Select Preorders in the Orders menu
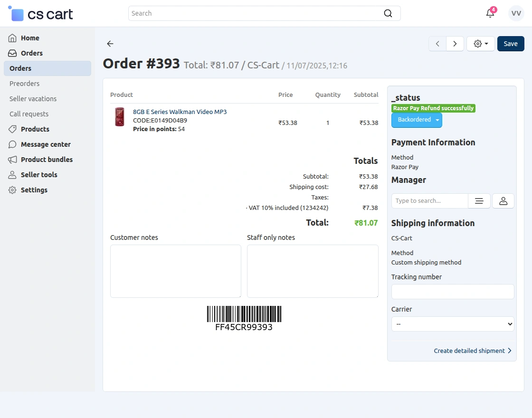 [25, 83]
